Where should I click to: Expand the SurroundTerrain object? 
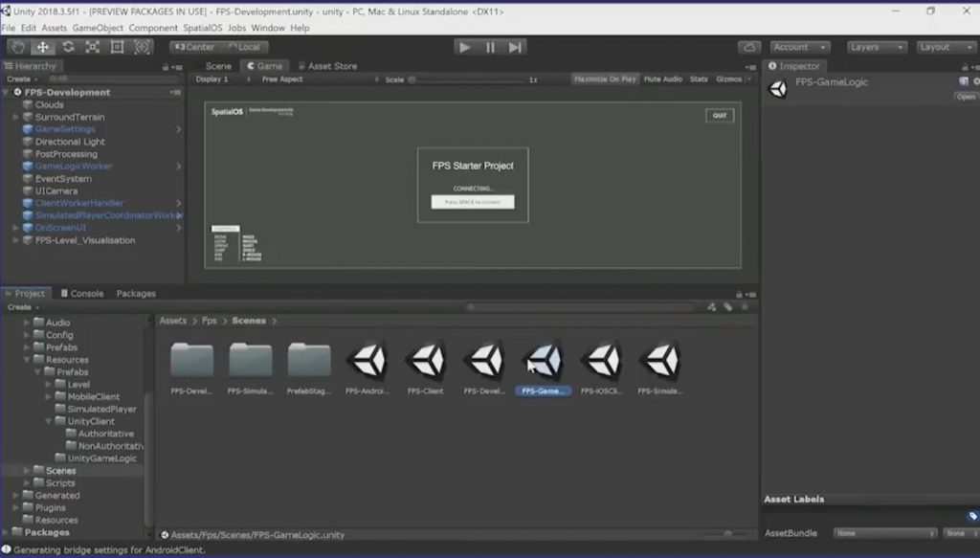[x=16, y=117]
